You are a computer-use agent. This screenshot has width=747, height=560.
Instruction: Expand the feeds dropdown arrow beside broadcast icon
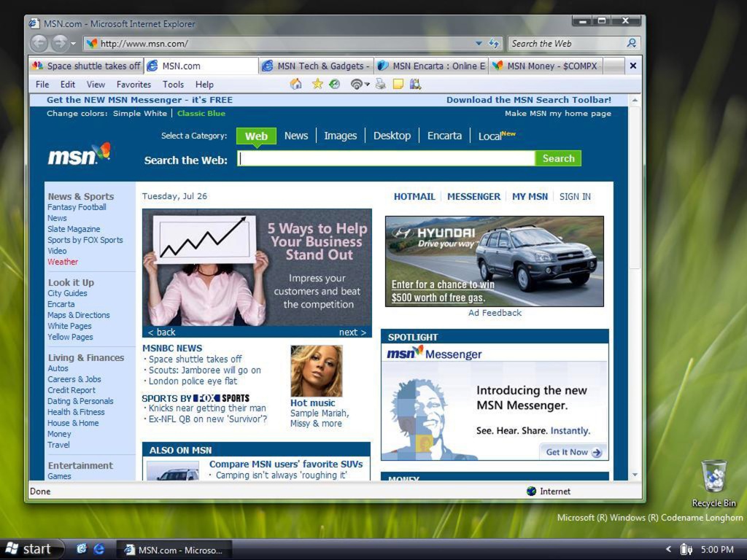(x=367, y=85)
